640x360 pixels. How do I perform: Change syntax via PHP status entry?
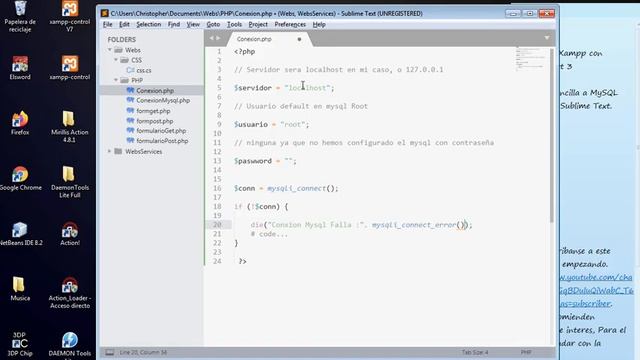pos(526,352)
